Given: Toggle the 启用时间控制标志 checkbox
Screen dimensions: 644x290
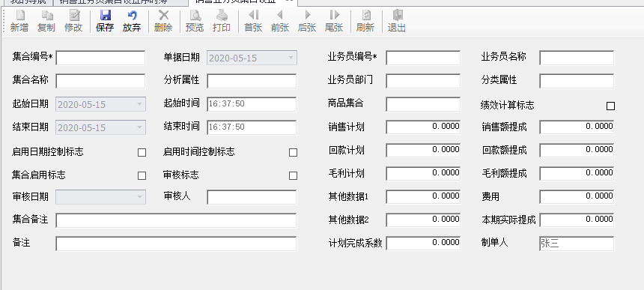Looking at the screenshot, I should pyautogui.click(x=293, y=152).
